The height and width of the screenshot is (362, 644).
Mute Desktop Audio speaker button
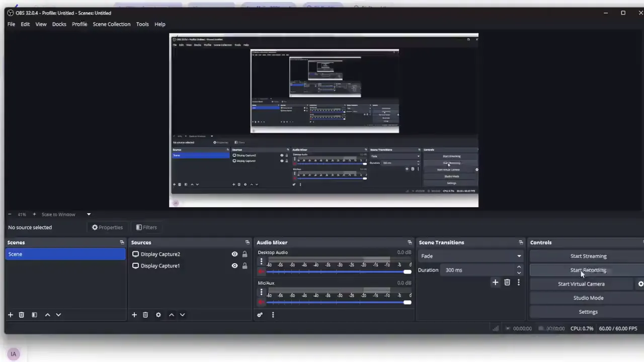click(261, 271)
